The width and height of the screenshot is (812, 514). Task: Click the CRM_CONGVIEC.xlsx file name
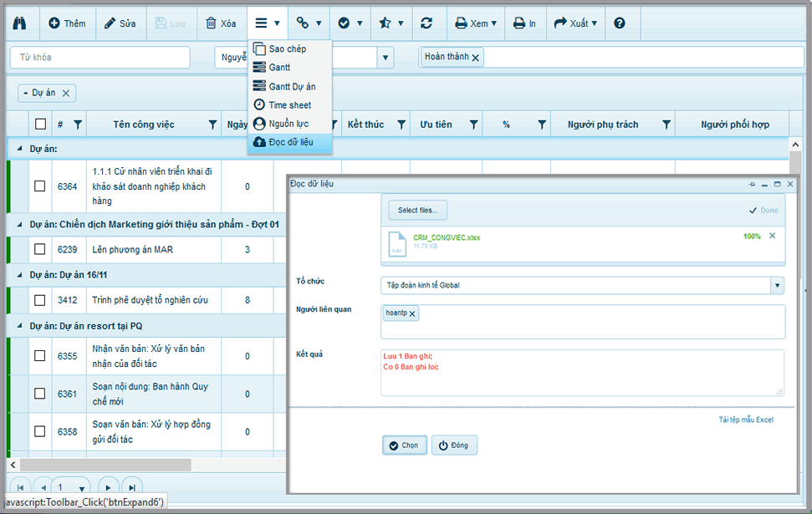pyautogui.click(x=447, y=237)
